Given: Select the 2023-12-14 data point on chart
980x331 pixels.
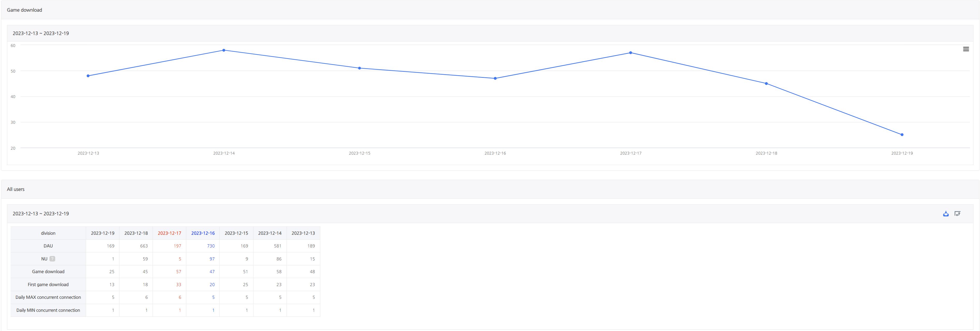Looking at the screenshot, I should (224, 50).
